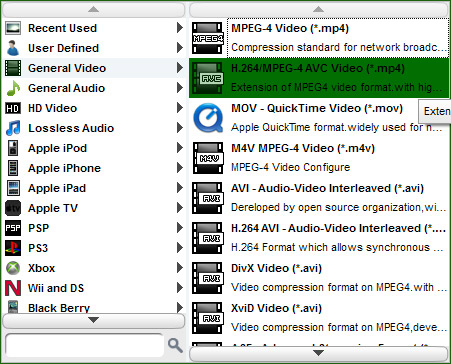Choose MOV - QuickTime Video (*.mov) format

click(x=319, y=118)
